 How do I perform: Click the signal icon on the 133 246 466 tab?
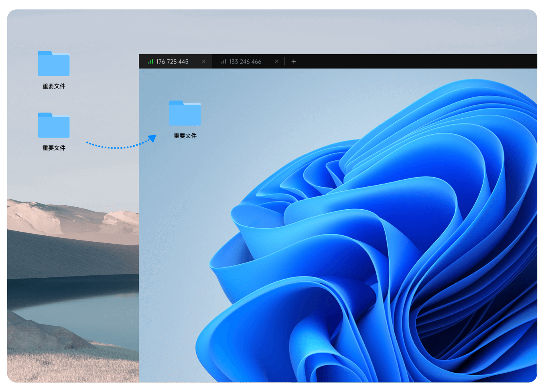[x=223, y=61]
